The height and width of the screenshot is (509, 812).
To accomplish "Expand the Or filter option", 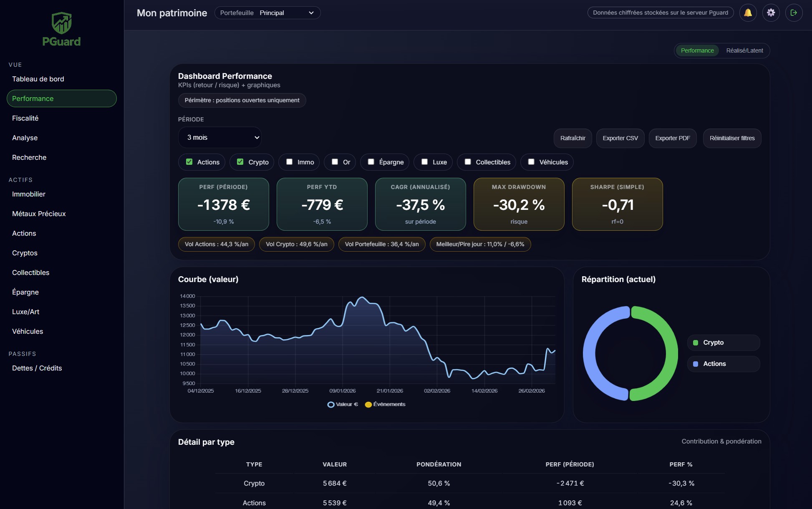I will click(x=334, y=162).
